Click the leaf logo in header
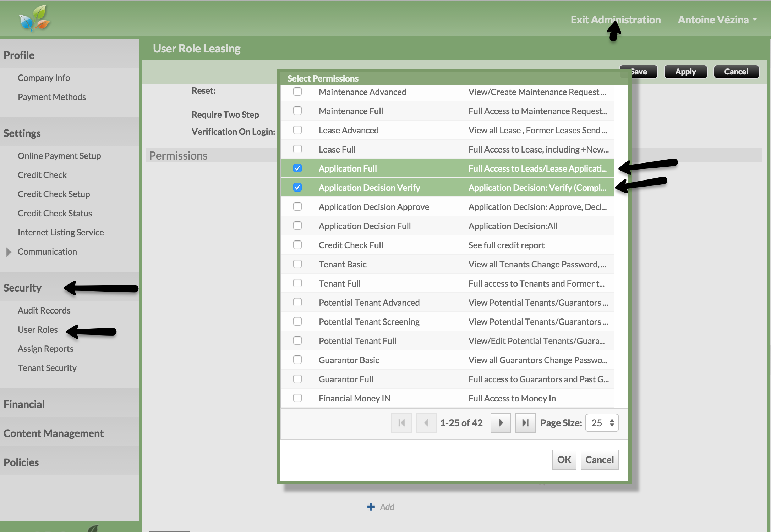Viewport: 771px width, 532px height. (34, 18)
